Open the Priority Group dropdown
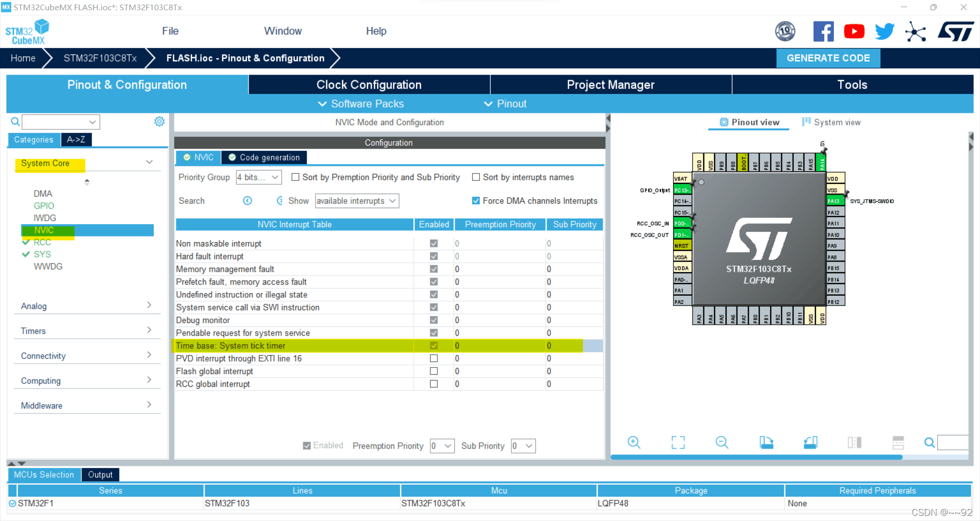 259,177
